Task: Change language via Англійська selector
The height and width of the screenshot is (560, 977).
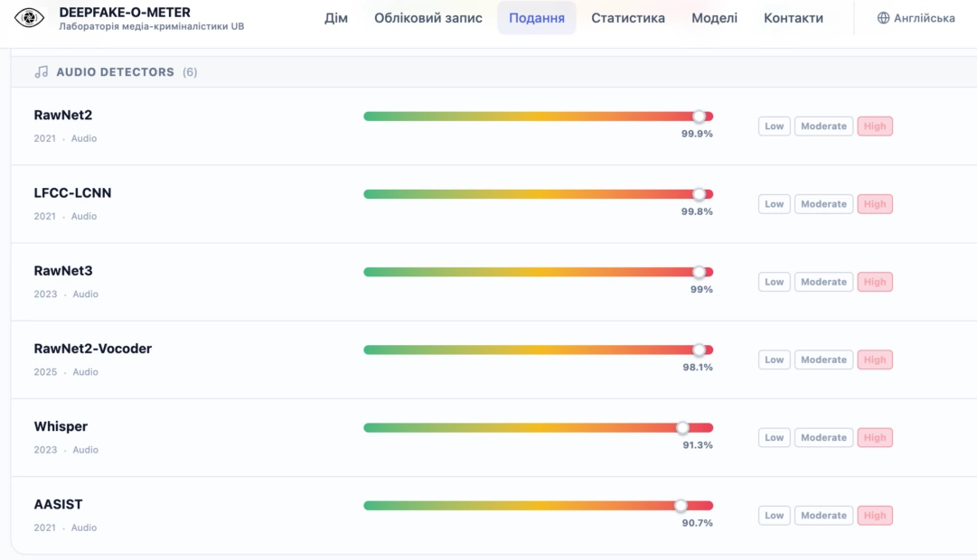Action: click(x=916, y=18)
